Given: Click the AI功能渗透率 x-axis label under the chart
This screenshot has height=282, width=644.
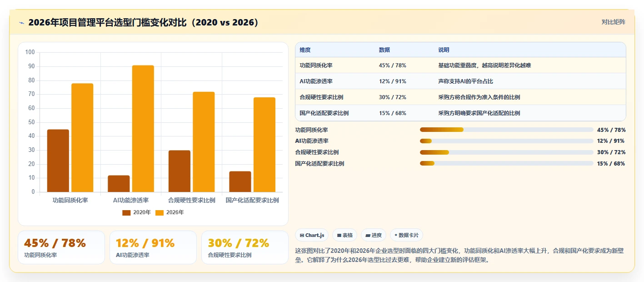Looking at the screenshot, I should click(131, 200).
